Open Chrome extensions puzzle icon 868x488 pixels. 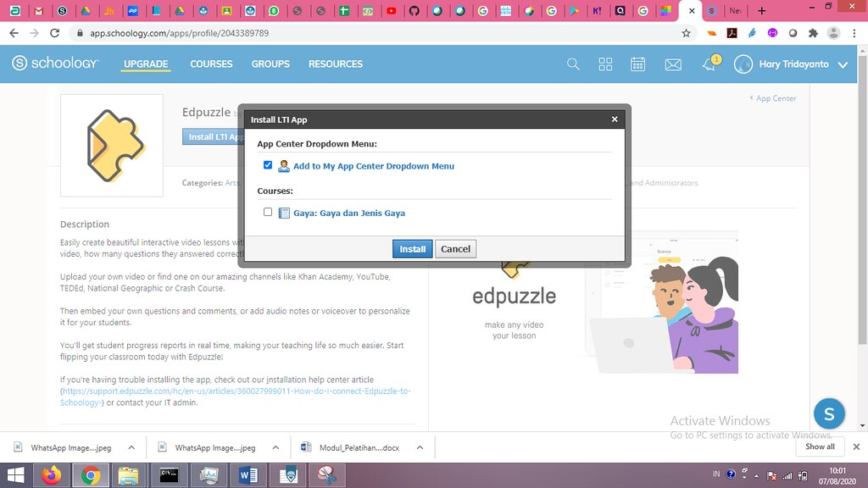813,33
